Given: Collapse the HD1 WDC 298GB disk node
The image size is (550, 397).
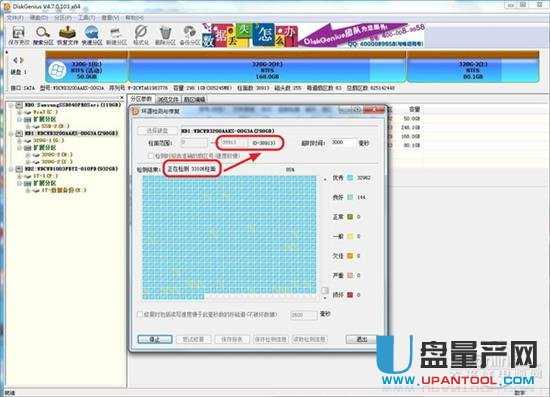Looking at the screenshot, I should [11, 133].
